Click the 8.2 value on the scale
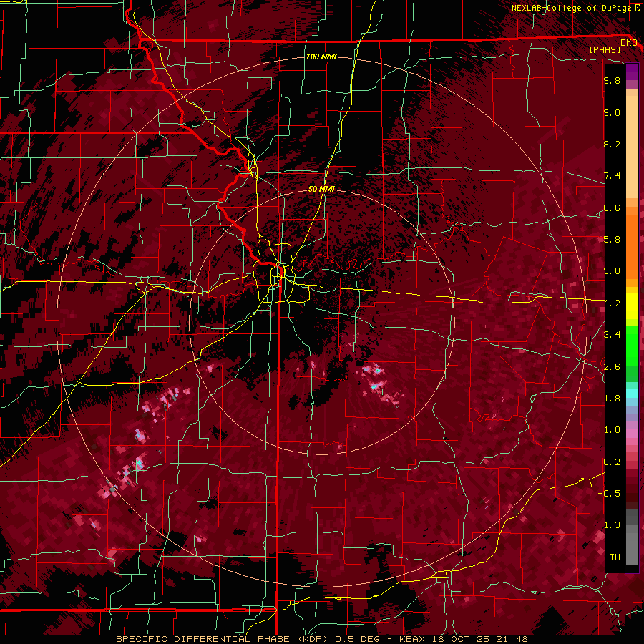This screenshot has height=644, width=644. pos(612,145)
